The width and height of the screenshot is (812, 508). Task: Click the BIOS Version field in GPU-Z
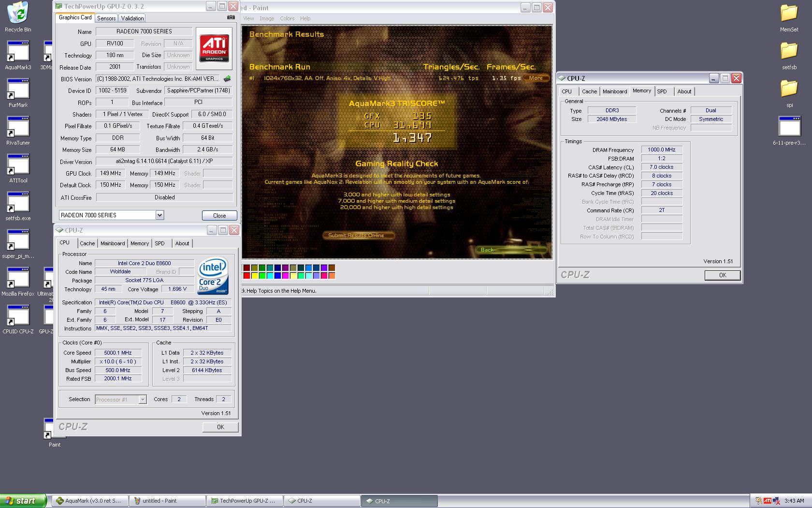(158, 79)
